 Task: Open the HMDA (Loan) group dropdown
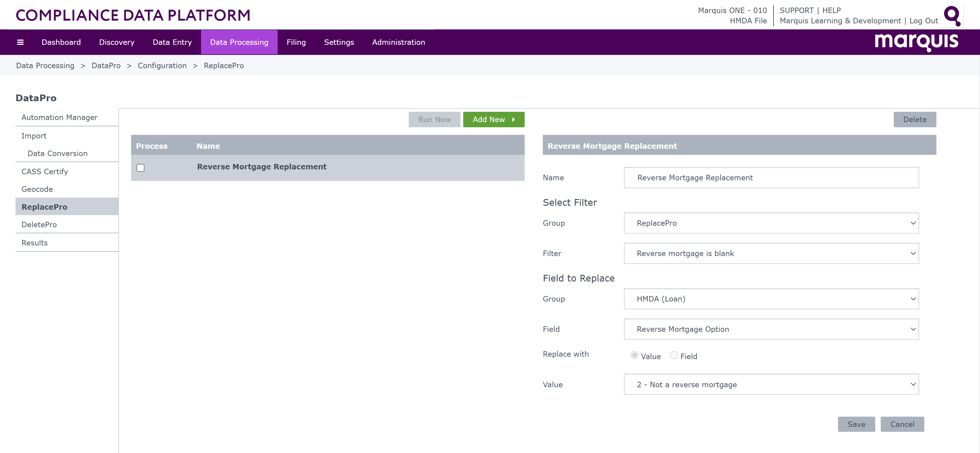pyautogui.click(x=771, y=299)
